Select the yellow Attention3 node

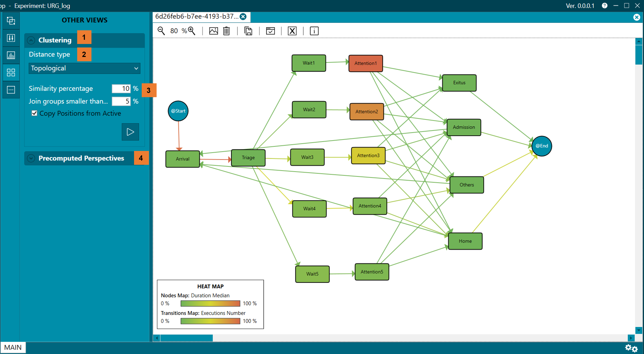tap(368, 155)
